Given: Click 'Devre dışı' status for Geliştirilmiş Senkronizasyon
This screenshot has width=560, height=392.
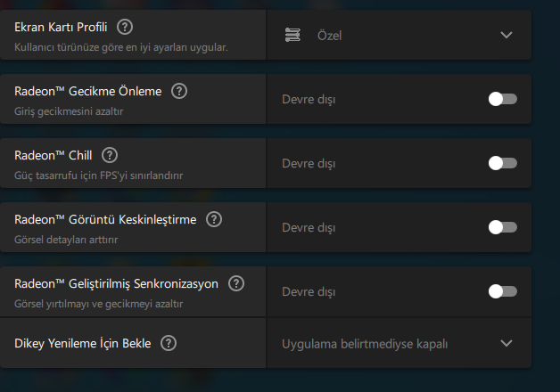Looking at the screenshot, I should 309,291.
